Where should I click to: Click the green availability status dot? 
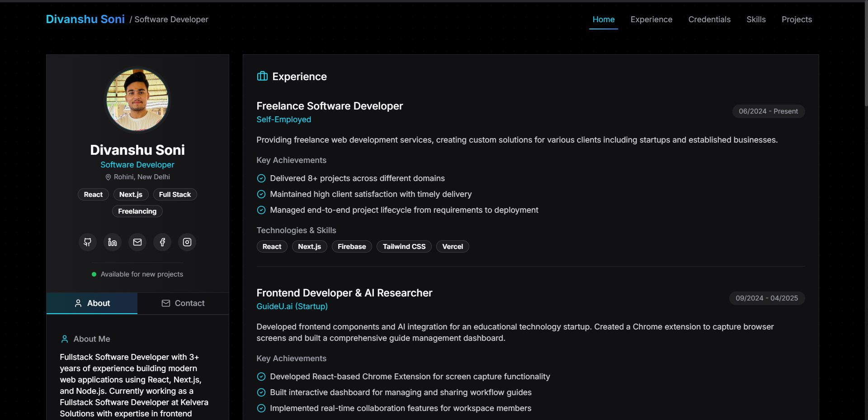click(x=94, y=274)
